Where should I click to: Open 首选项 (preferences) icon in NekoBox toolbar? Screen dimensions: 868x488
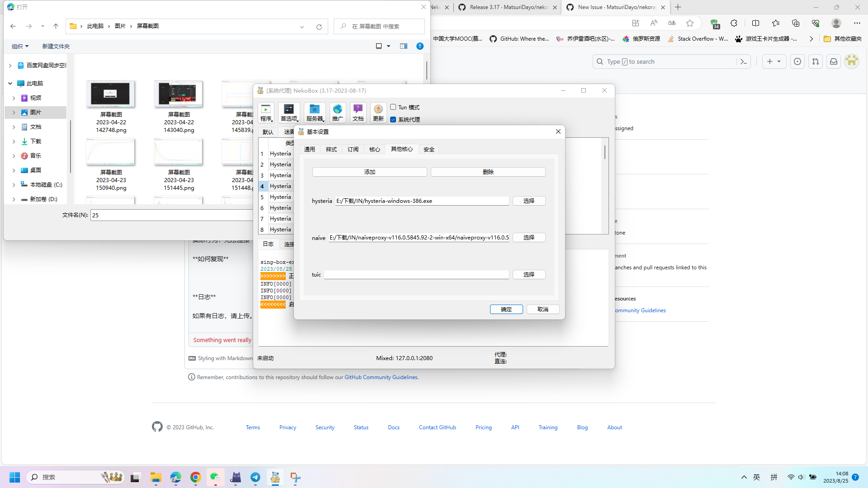pyautogui.click(x=289, y=113)
